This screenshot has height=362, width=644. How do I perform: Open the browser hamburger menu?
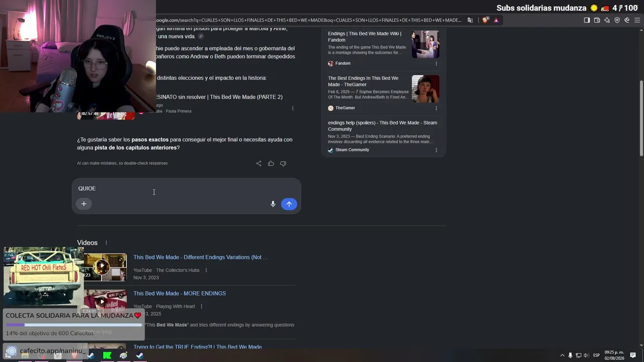coord(637,20)
